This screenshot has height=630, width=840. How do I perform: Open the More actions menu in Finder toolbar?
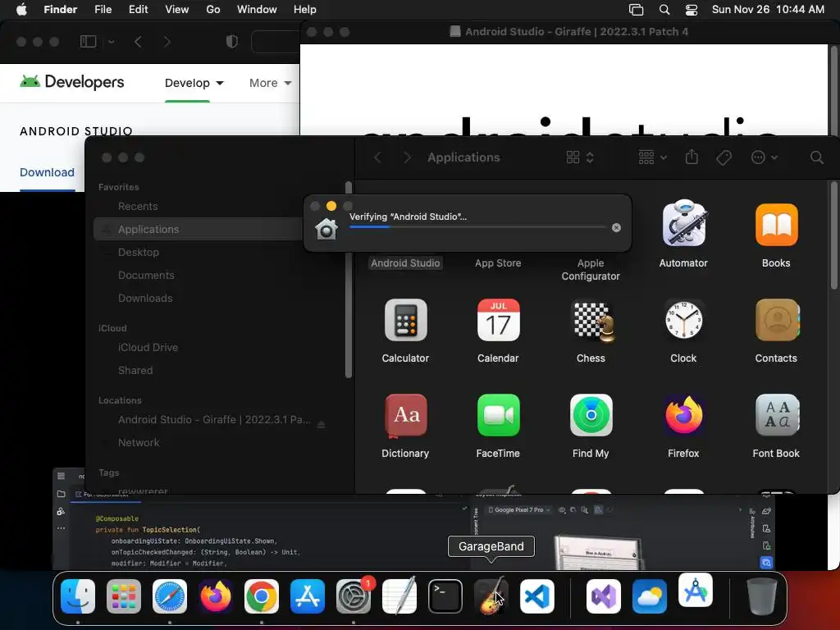pos(765,157)
